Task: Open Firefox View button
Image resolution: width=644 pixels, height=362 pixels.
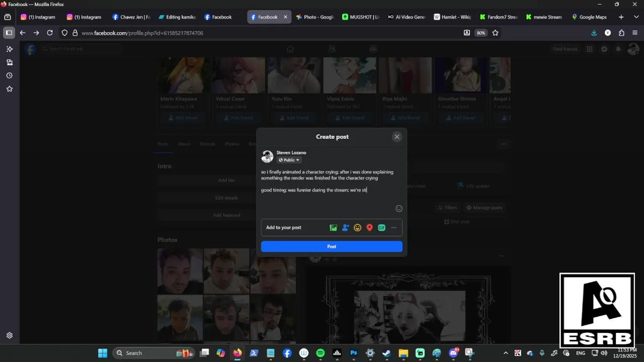Action: (x=8, y=17)
